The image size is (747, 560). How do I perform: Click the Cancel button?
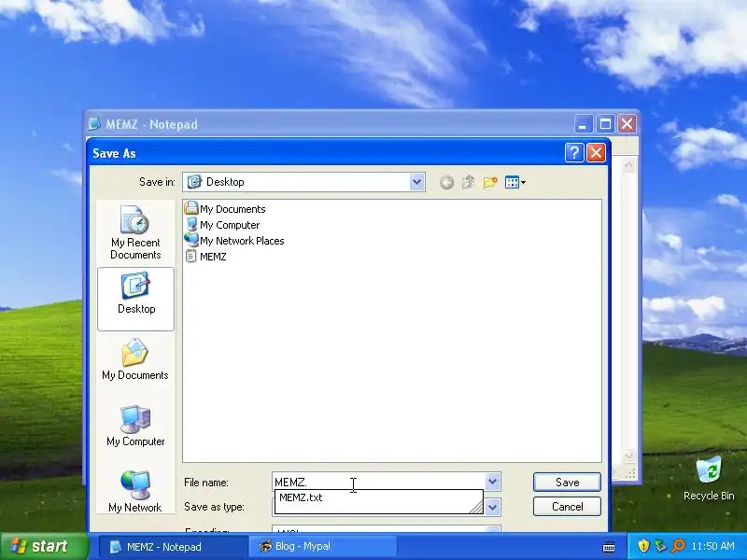pyautogui.click(x=567, y=507)
